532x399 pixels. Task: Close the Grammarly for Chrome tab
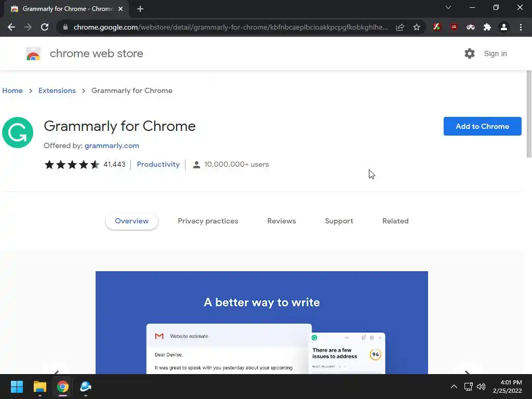tap(121, 9)
